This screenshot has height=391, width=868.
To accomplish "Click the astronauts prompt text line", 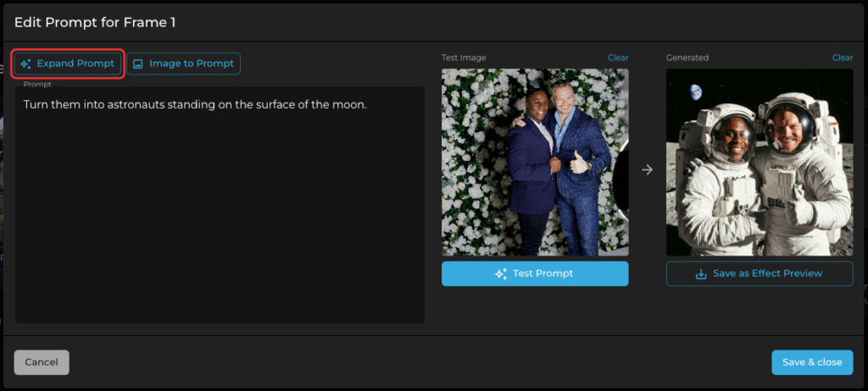I will [x=195, y=104].
